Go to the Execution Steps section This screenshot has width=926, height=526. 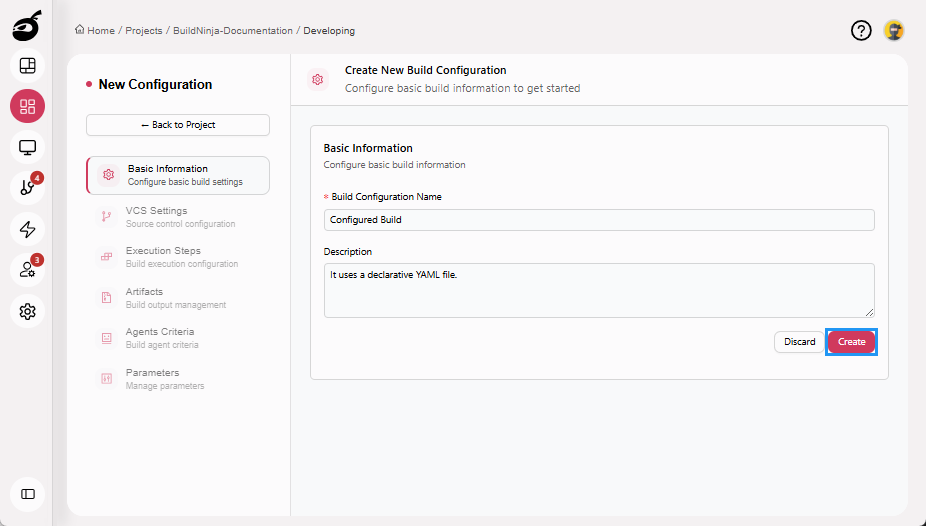coord(178,257)
